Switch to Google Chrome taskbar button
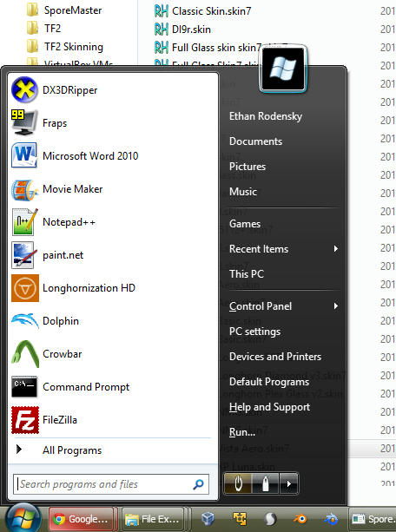Image resolution: width=396 pixels, height=532 pixels. 81,519
